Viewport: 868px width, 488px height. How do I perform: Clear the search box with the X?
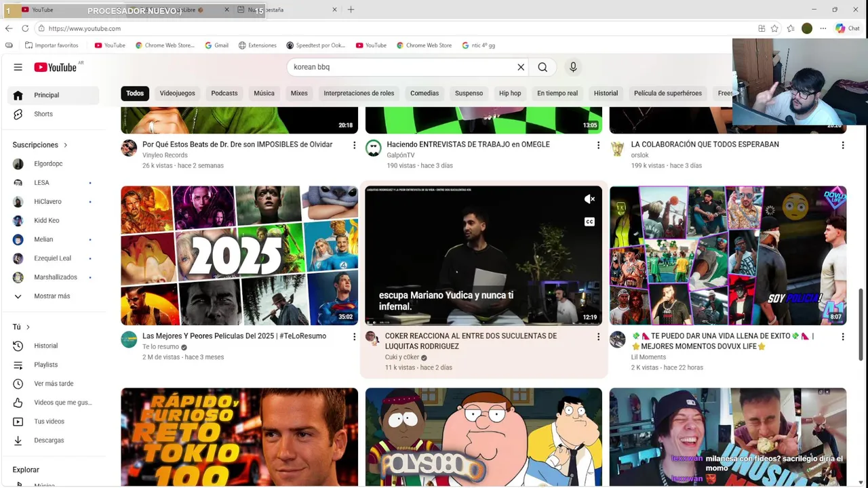click(521, 67)
